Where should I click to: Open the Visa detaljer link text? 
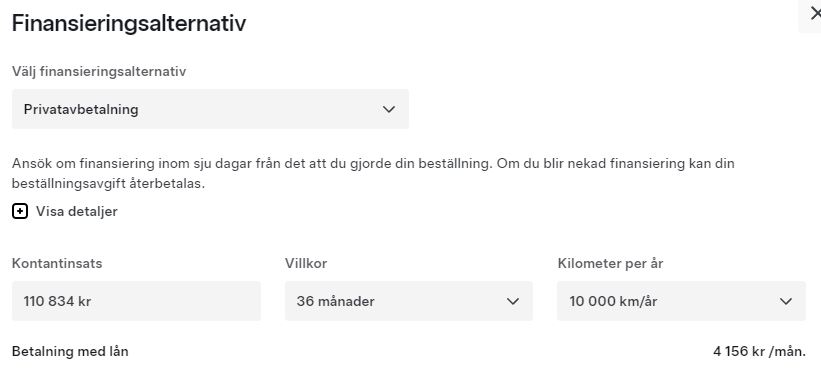[x=76, y=212]
